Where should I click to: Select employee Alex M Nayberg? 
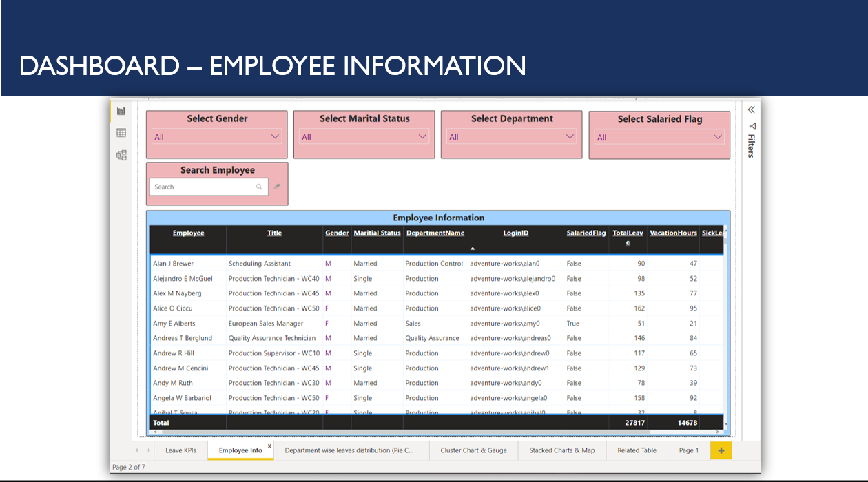pyautogui.click(x=177, y=293)
